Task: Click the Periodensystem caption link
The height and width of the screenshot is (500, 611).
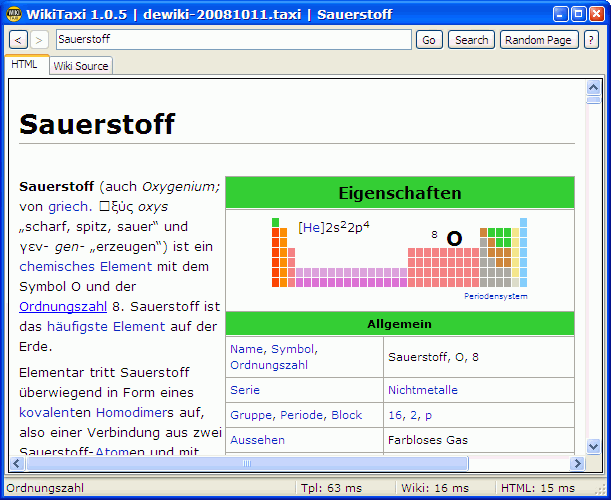Action: [495, 296]
